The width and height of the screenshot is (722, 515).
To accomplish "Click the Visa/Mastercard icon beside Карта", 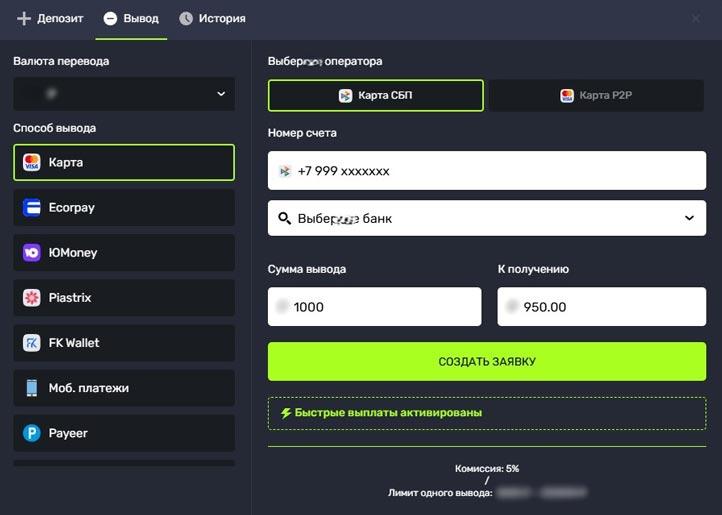I will (32, 162).
